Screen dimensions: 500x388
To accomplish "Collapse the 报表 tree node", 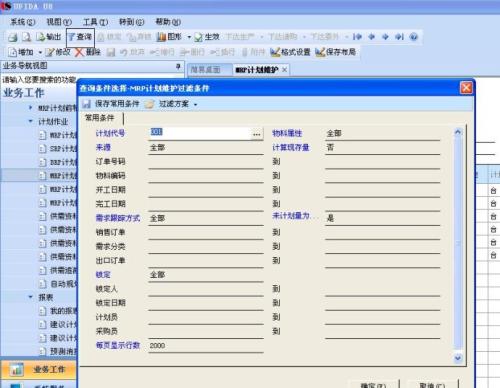I will [x=31, y=297].
